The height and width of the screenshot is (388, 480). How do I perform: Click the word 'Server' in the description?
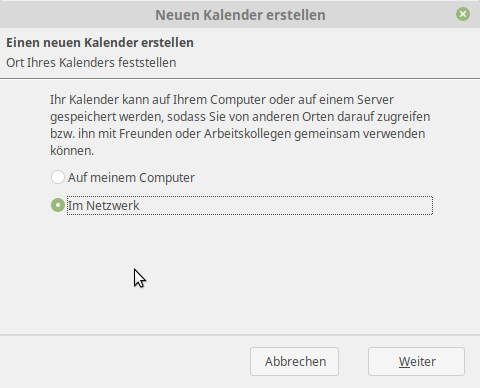point(375,100)
